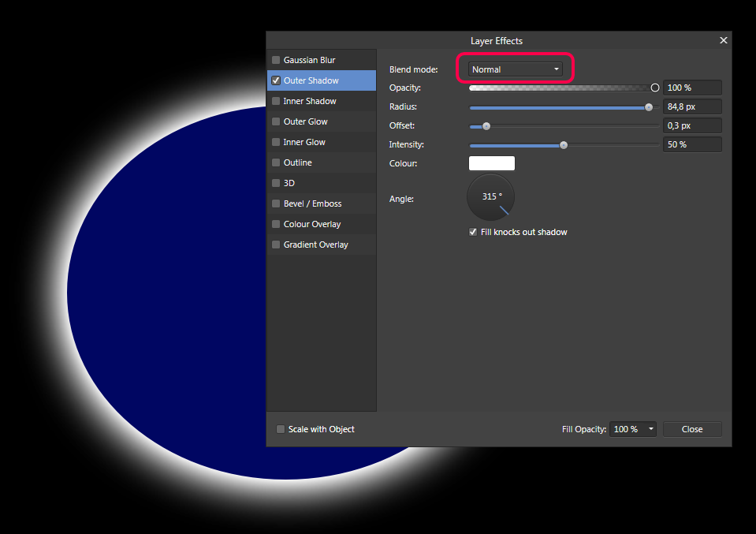Disable the Outer Shadow effect checkbox
This screenshot has width=756, height=534.
[x=276, y=80]
